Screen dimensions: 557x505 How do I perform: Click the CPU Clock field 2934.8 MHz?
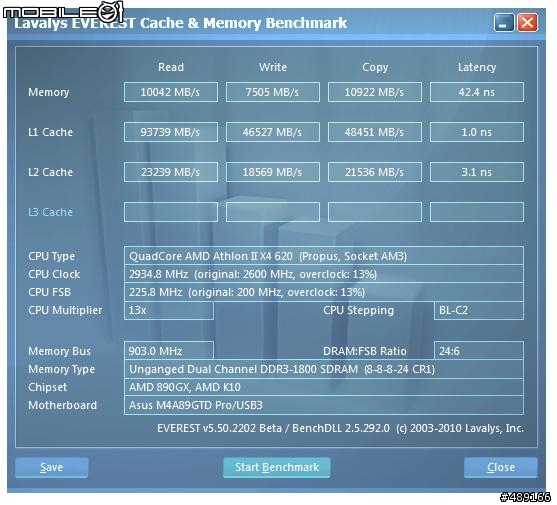tap(324, 274)
